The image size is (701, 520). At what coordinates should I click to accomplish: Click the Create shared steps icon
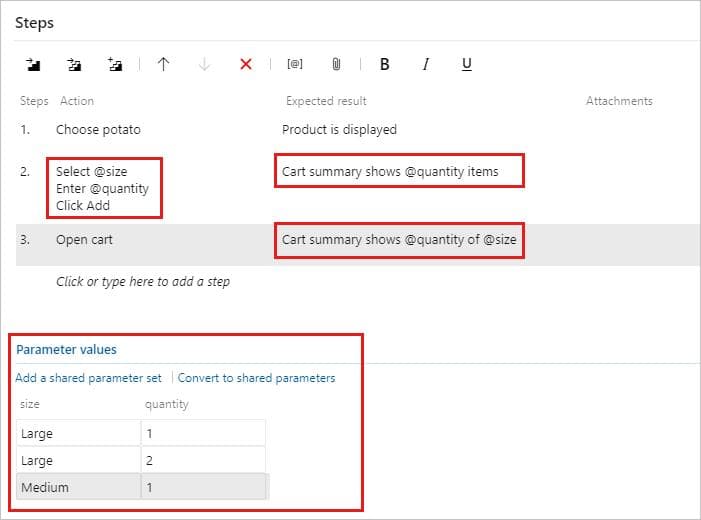point(115,64)
